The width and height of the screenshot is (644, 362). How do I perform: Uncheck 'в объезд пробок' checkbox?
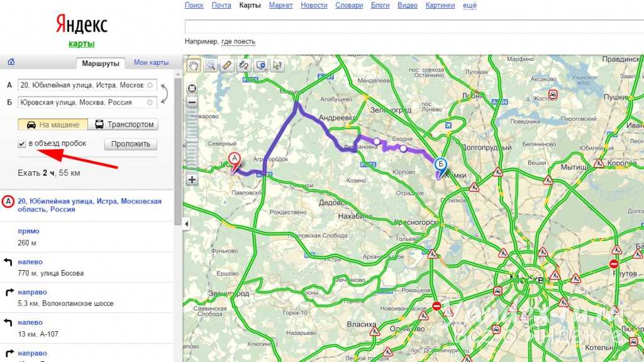(x=22, y=144)
